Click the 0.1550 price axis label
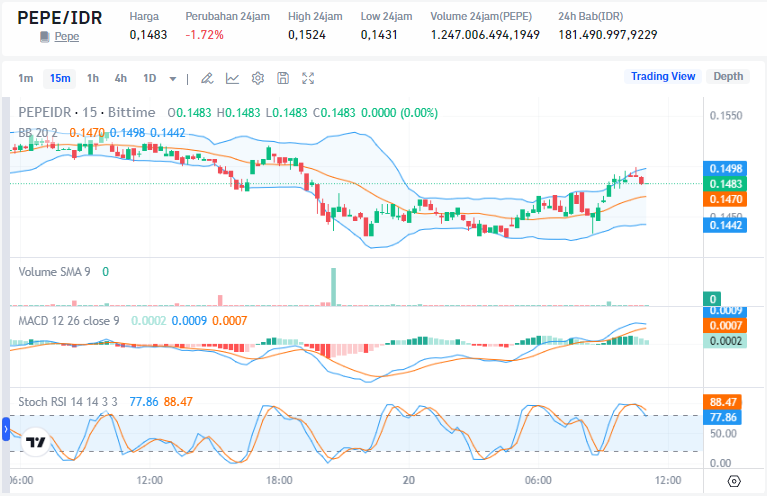Viewport: 767px width, 496px height. [x=726, y=116]
